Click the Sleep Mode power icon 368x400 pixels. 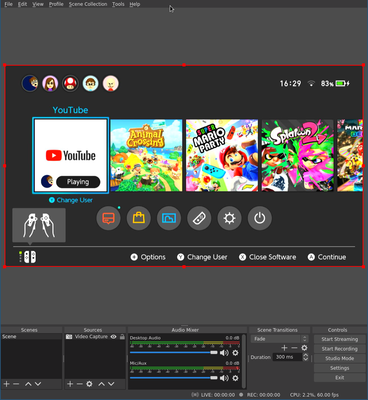pyautogui.click(x=260, y=218)
